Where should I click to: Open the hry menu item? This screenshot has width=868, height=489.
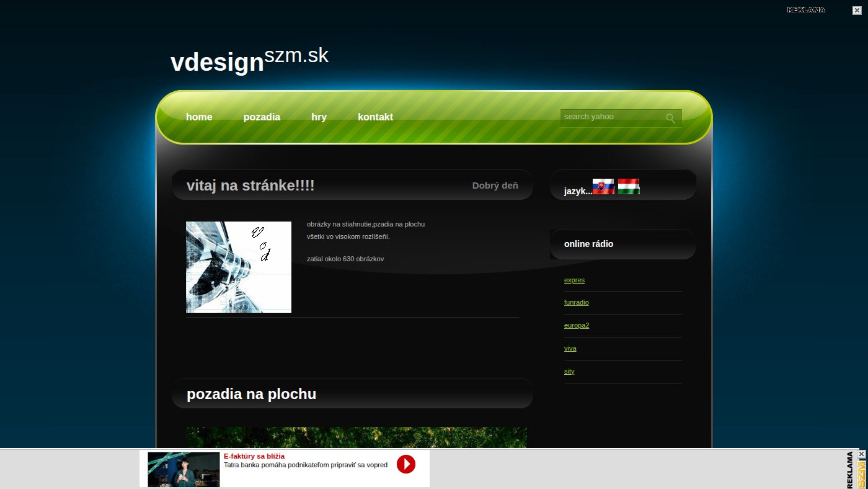tap(319, 117)
